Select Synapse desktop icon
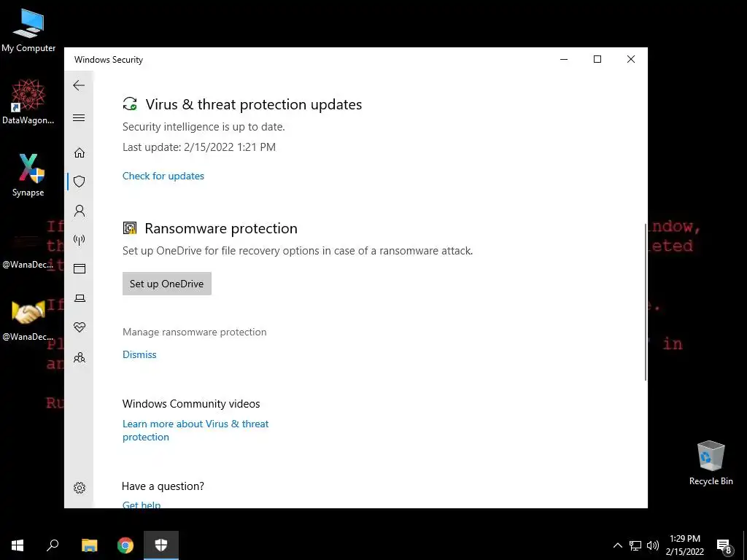The image size is (747, 560). point(28,175)
